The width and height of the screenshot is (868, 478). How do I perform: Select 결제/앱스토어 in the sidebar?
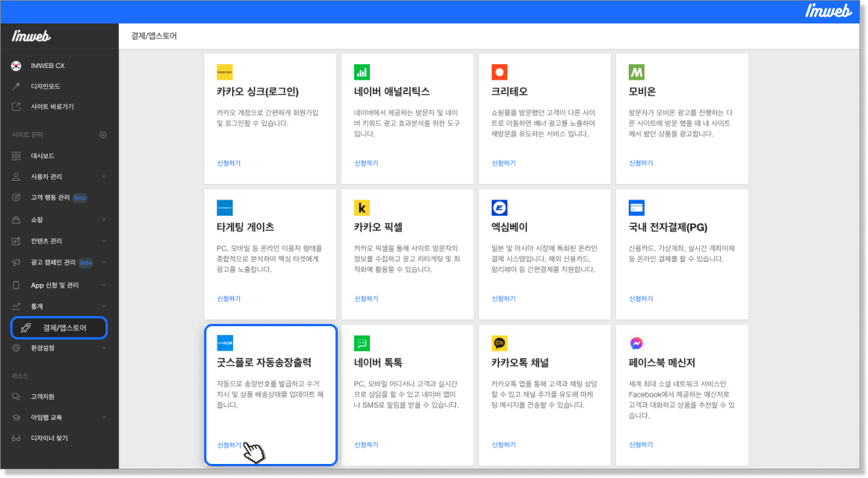click(59, 328)
